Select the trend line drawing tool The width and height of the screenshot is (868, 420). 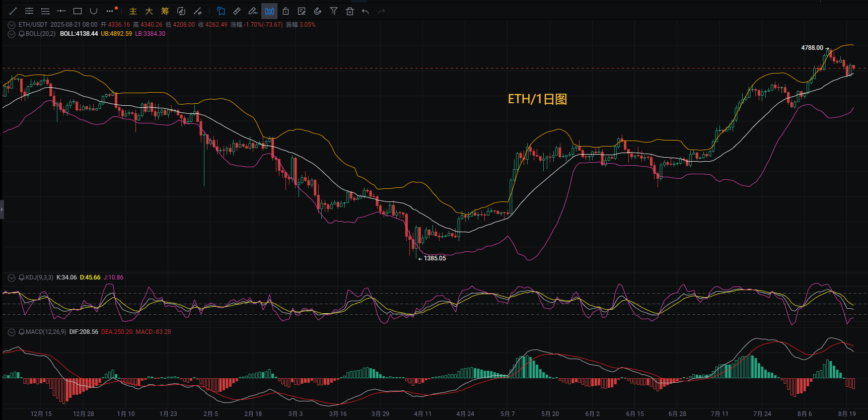coord(13,11)
